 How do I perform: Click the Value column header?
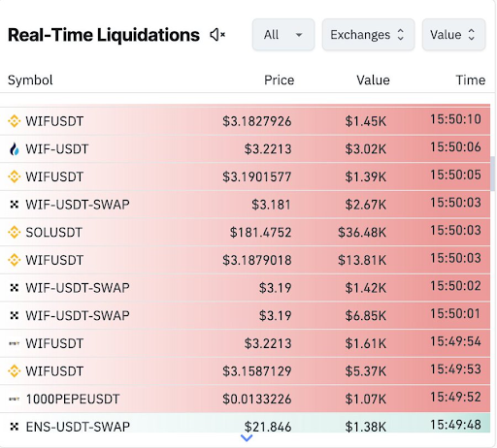373,80
